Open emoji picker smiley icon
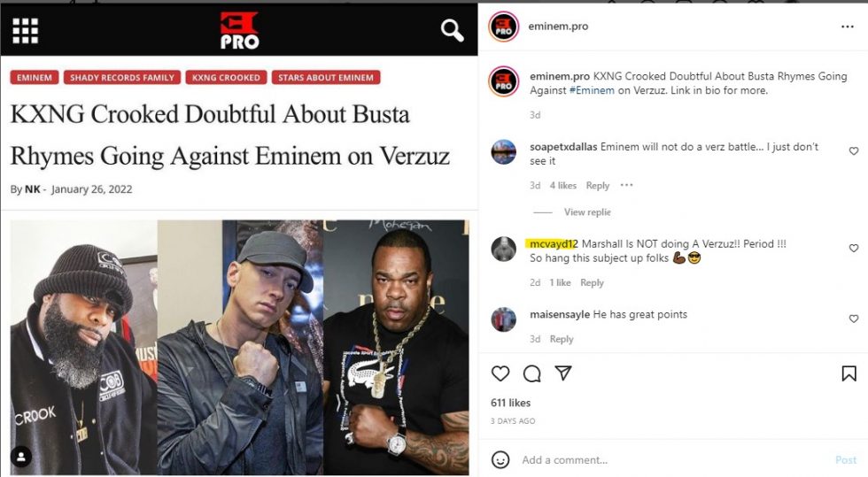 [500, 460]
